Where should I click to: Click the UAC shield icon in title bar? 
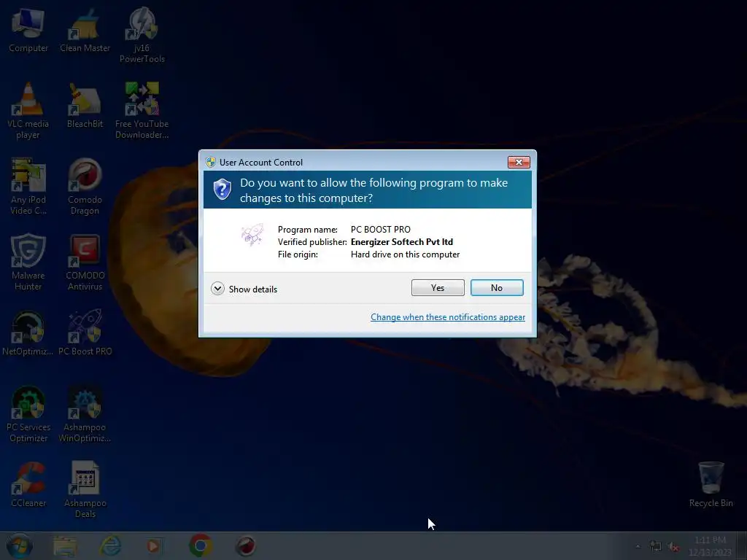coord(211,162)
